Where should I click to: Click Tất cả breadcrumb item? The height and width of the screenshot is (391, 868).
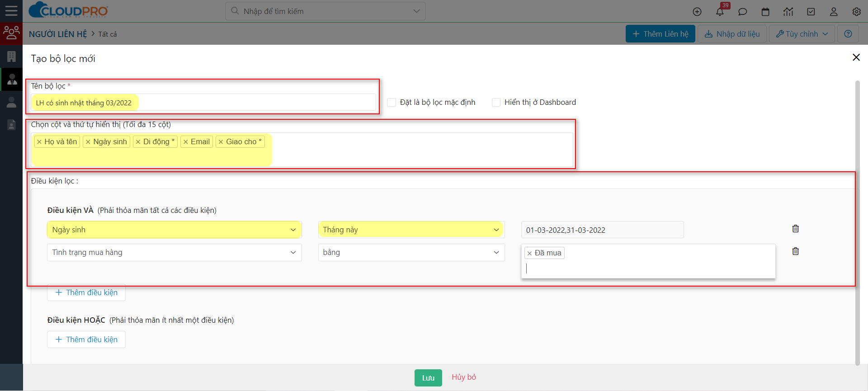click(x=108, y=34)
